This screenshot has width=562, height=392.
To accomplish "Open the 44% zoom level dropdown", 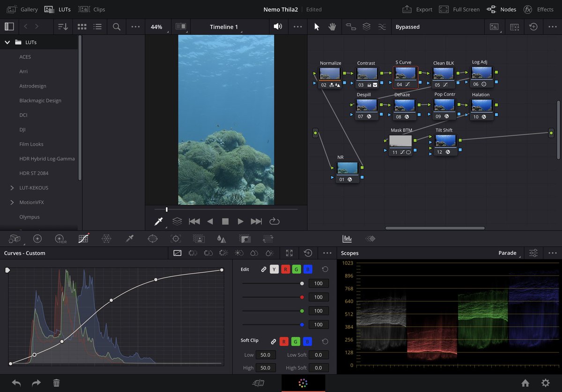I will pos(156,27).
